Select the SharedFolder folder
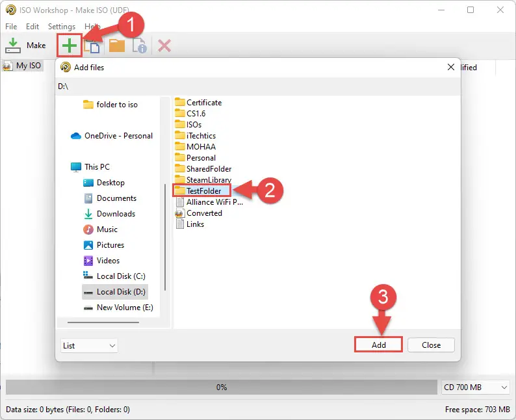This screenshot has width=516, height=420. tap(203, 169)
